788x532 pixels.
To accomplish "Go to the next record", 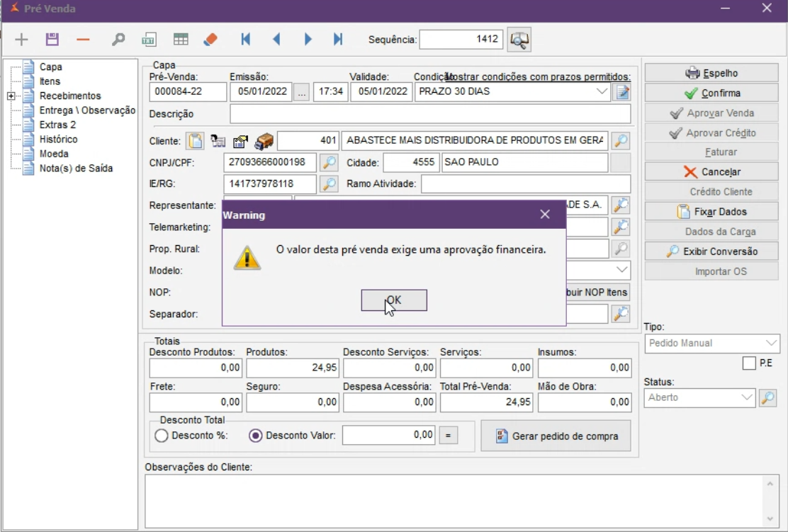I will tap(308, 39).
